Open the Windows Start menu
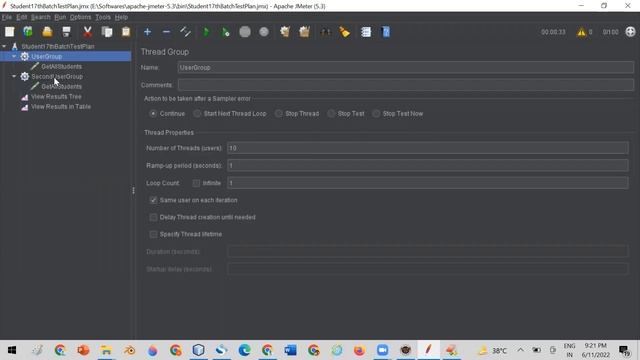 tap(12, 350)
